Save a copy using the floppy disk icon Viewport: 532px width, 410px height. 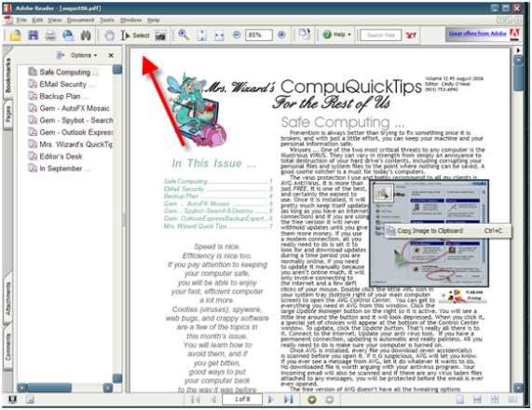(34, 35)
